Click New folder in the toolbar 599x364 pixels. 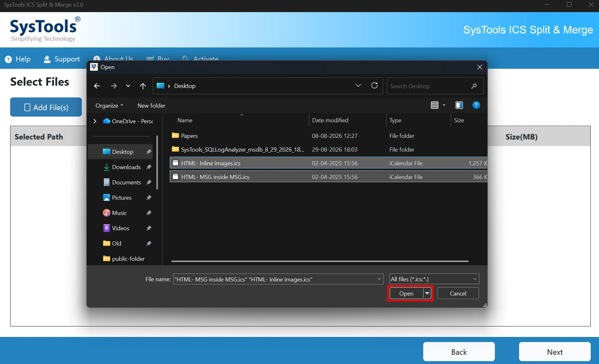[x=151, y=105]
